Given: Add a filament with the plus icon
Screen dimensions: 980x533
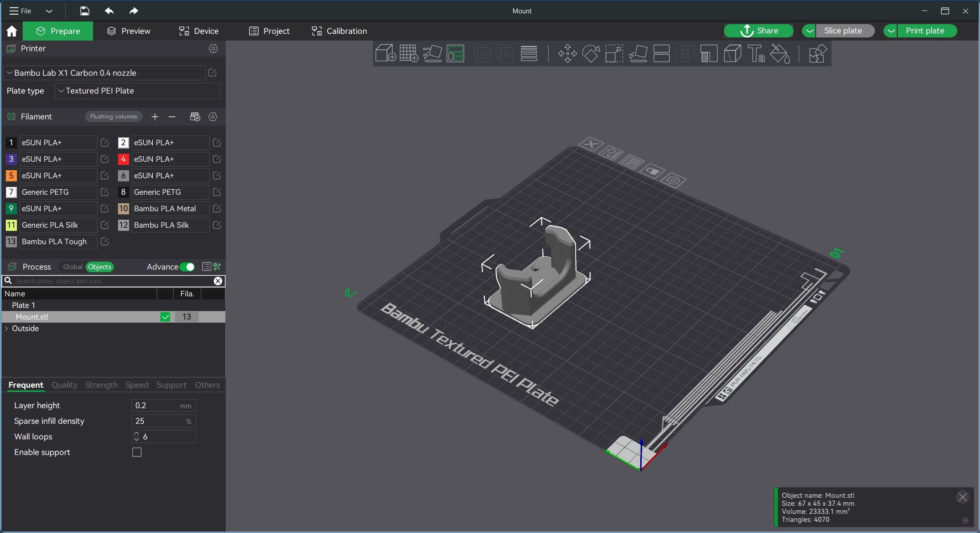Looking at the screenshot, I should coord(155,117).
